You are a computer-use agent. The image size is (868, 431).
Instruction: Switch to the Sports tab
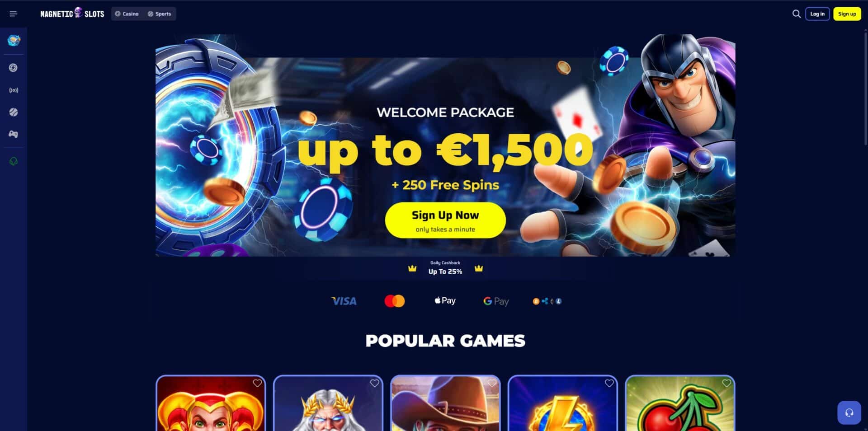pos(159,14)
